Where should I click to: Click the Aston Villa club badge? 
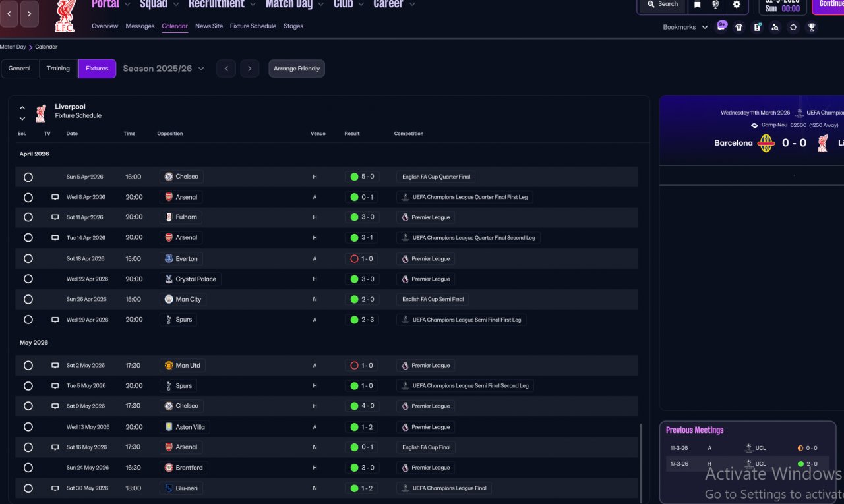point(169,427)
